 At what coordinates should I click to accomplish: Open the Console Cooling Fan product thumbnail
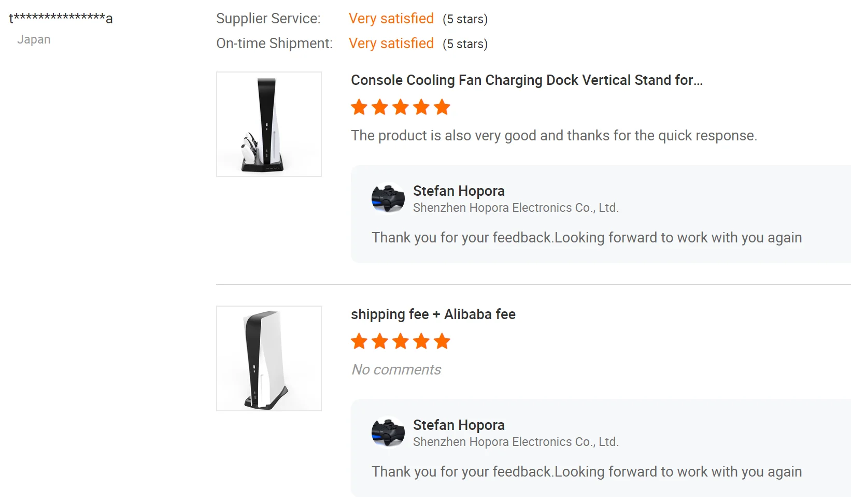point(268,124)
